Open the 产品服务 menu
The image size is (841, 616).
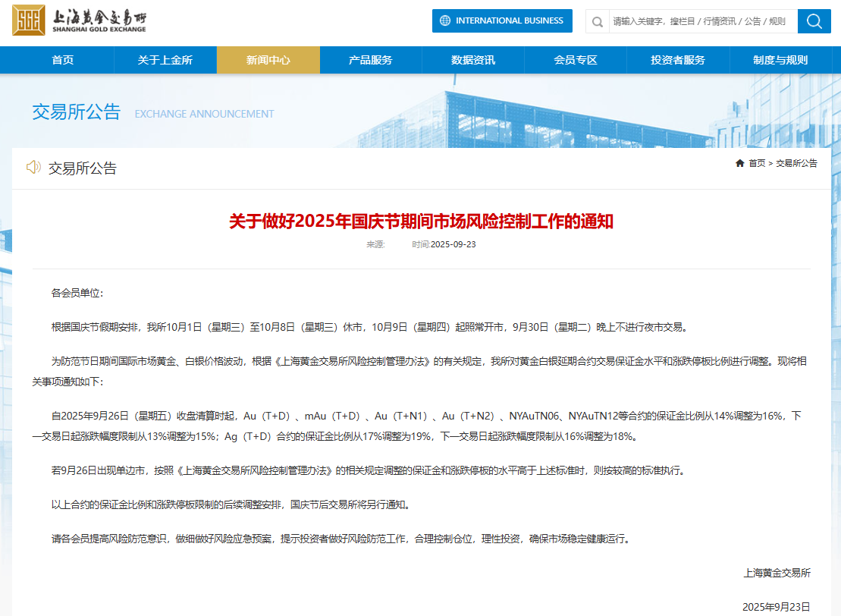tap(371, 59)
